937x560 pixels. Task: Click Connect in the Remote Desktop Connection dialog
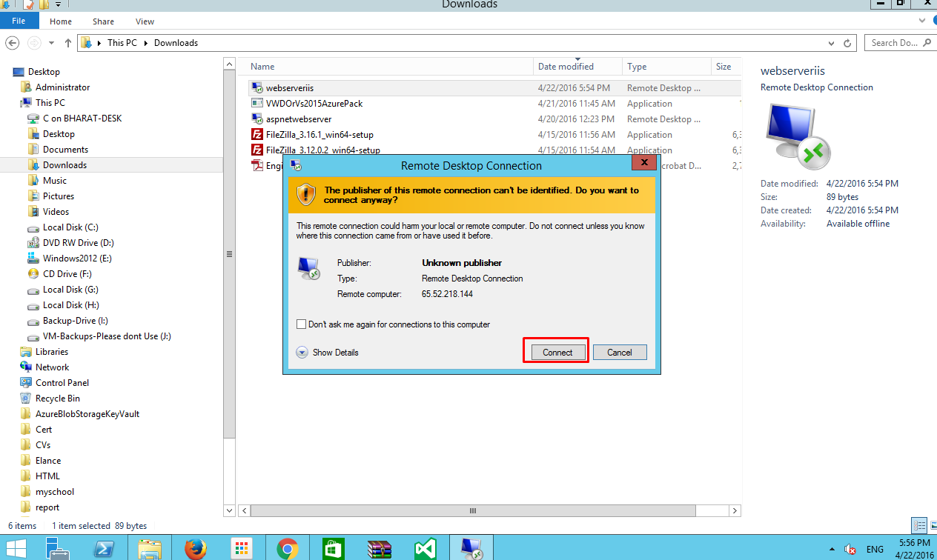[x=557, y=353]
